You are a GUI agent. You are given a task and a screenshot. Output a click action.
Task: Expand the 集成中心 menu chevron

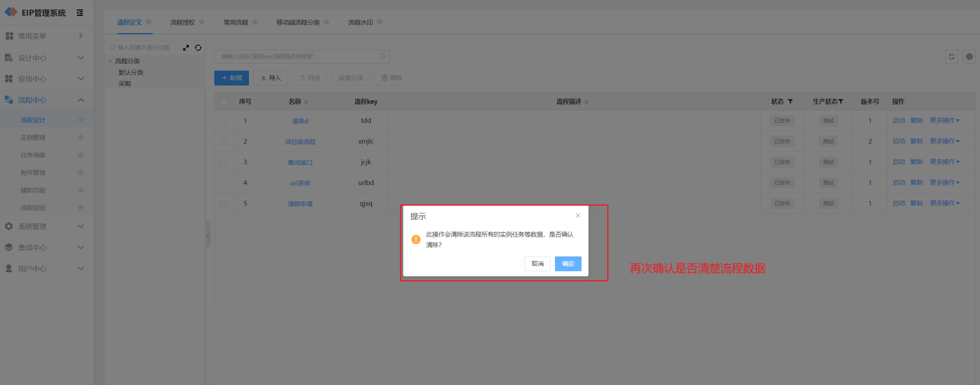[x=81, y=247]
